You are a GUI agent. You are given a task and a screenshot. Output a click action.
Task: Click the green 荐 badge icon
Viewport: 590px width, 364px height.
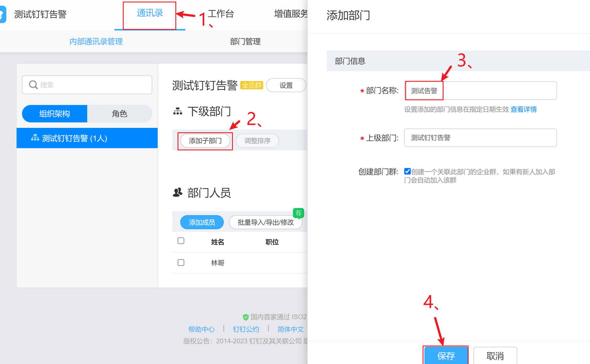pos(298,213)
